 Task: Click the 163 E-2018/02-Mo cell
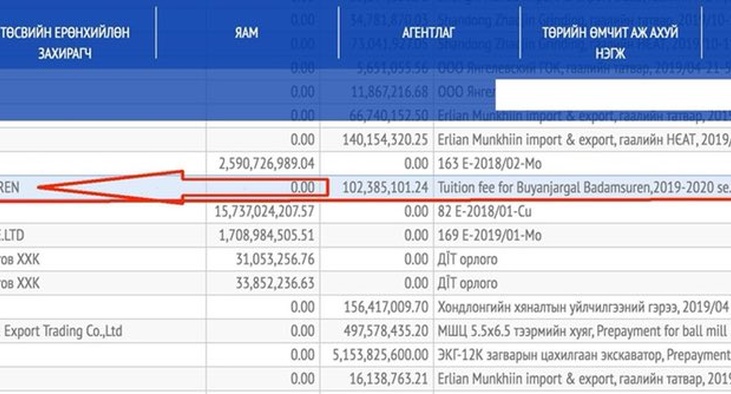point(490,164)
